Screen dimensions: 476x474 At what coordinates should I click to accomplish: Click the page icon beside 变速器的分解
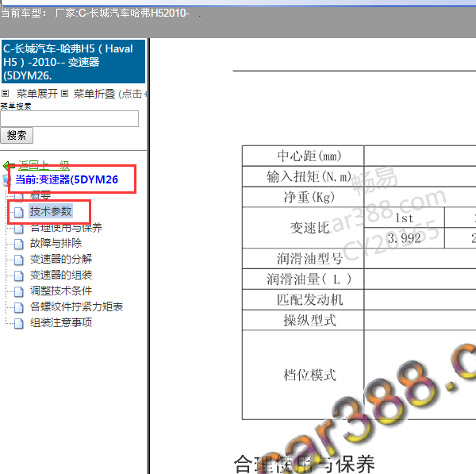(x=19, y=260)
